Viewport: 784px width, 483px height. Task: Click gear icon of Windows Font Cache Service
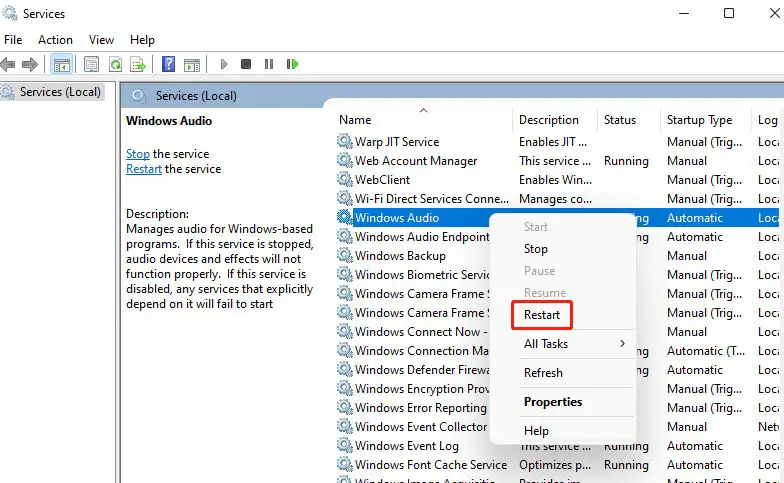coord(344,464)
